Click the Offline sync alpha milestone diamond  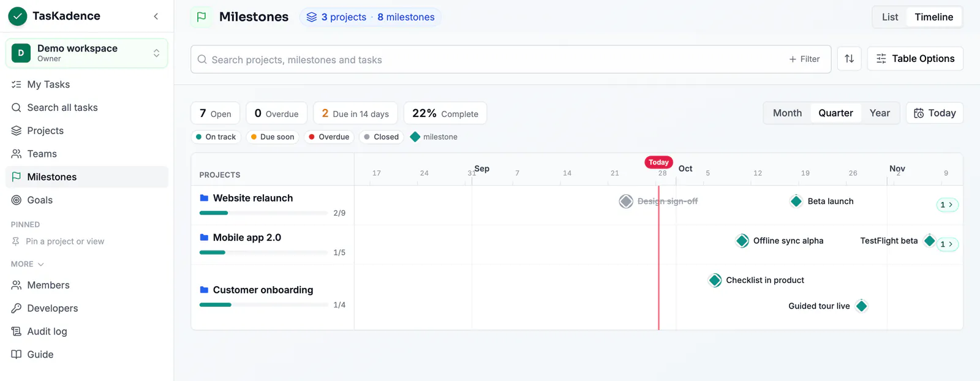[x=742, y=241]
